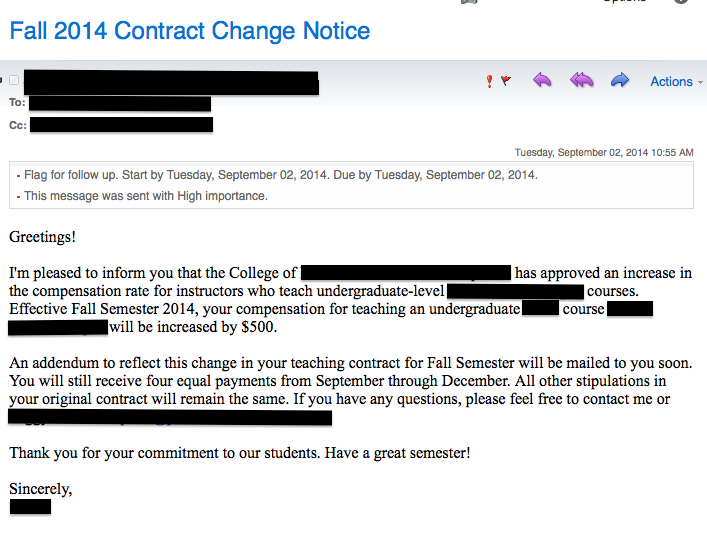Screen dimensions: 707x534
Task: Click the small arrow next to Actions
Action: click(x=699, y=82)
